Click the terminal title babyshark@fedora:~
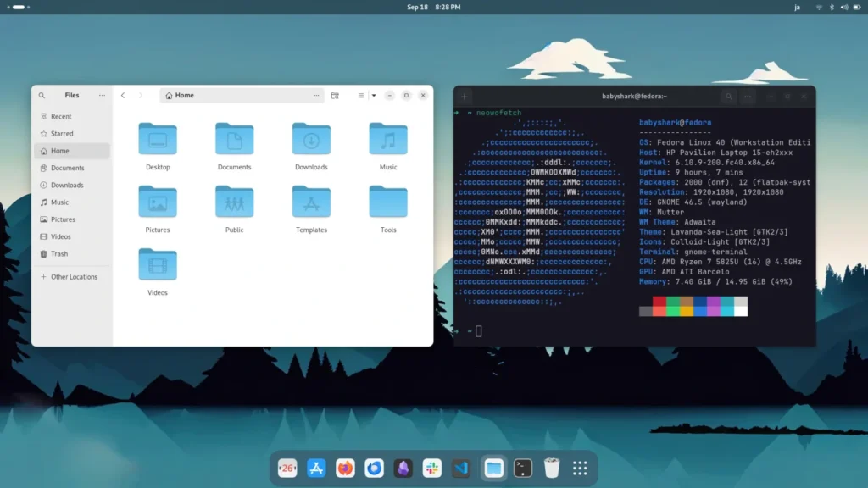This screenshot has width=868, height=488. pyautogui.click(x=634, y=97)
